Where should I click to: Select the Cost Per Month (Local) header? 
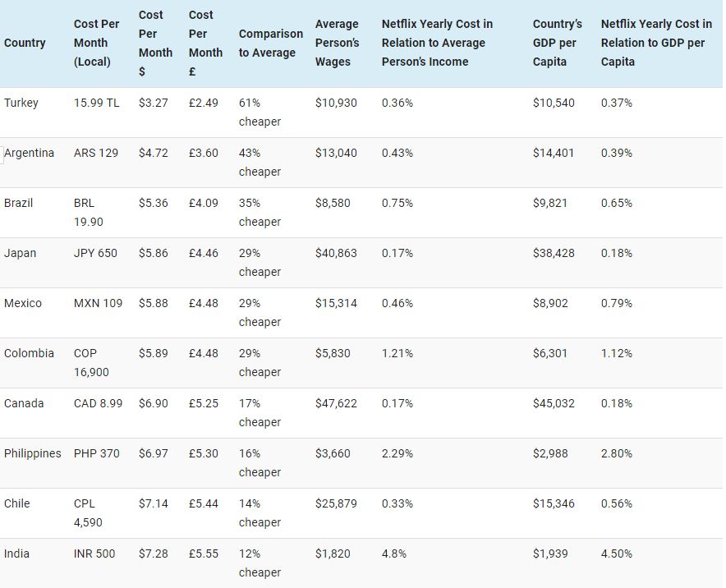tap(96, 43)
